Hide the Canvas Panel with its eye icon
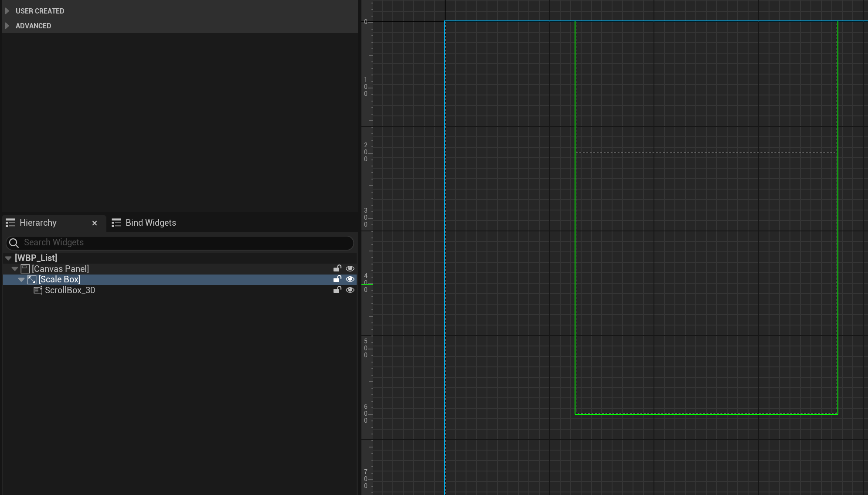This screenshot has width=868, height=495. pos(350,268)
